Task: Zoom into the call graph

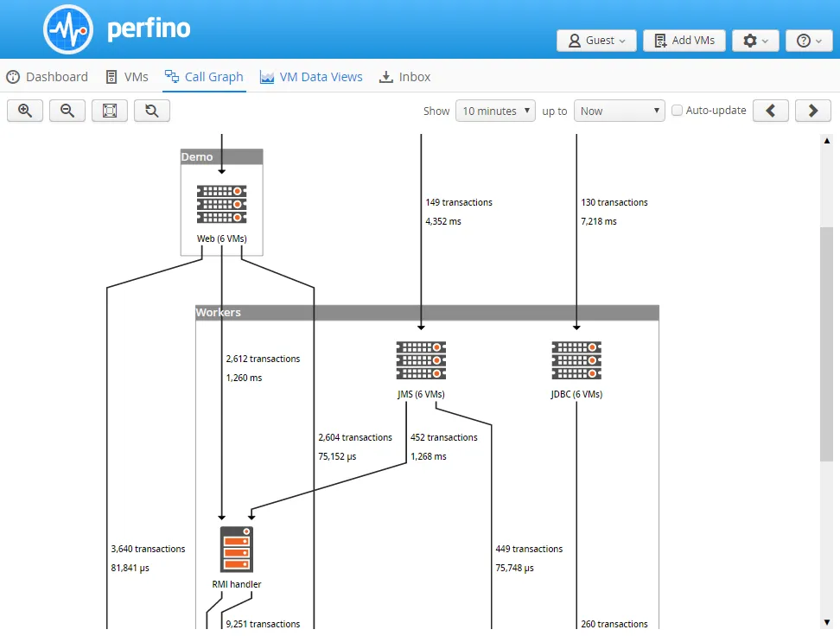Action: tap(24, 110)
